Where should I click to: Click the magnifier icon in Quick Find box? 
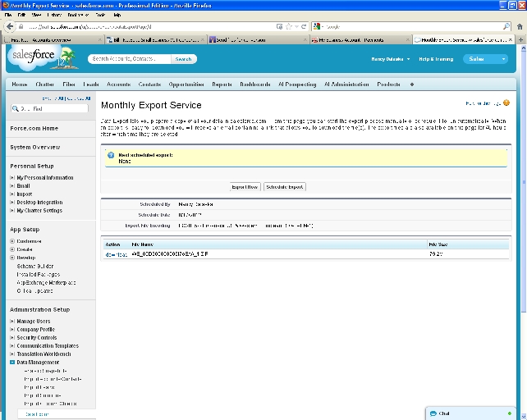(x=15, y=108)
